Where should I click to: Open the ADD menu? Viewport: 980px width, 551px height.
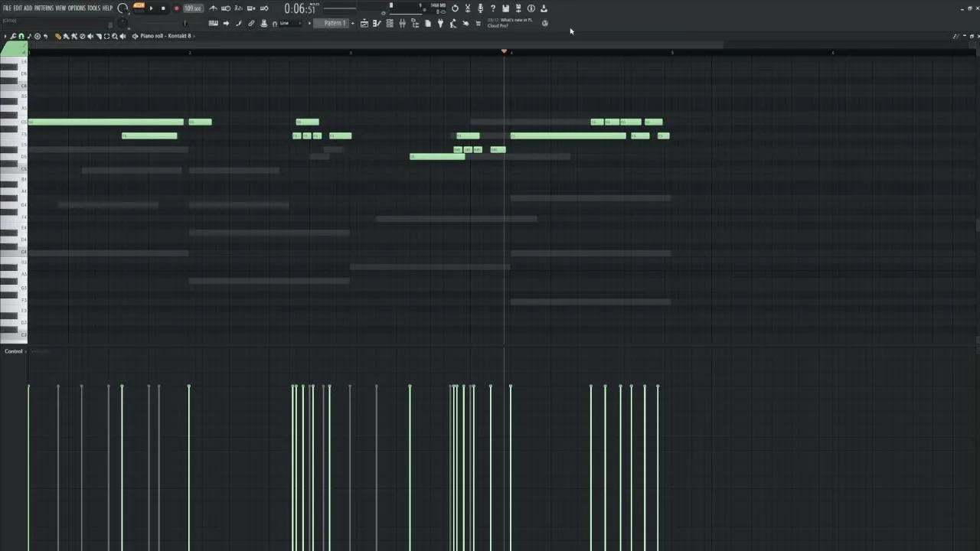coord(28,8)
